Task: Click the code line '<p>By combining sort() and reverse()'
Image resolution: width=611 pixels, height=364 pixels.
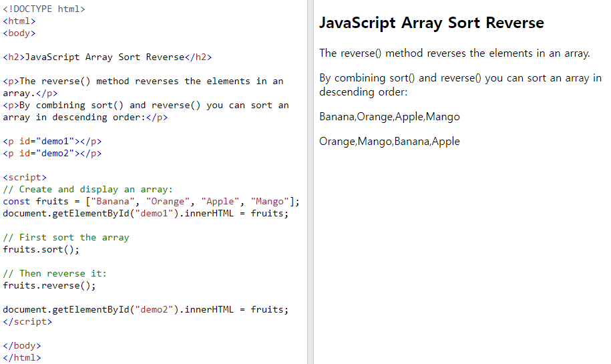Action: (146, 106)
